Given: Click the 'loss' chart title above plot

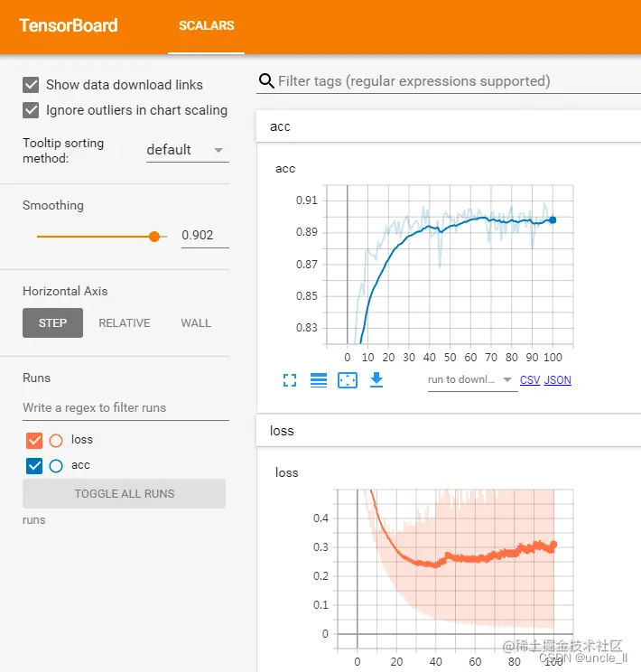Looking at the screenshot, I should point(287,472).
